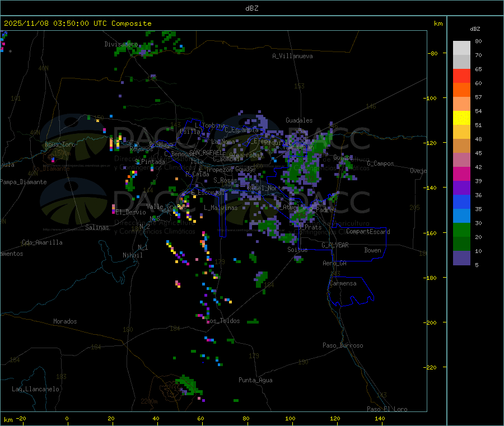Click the Bowen map label
The width and height of the screenshot is (504, 426).
372,250
